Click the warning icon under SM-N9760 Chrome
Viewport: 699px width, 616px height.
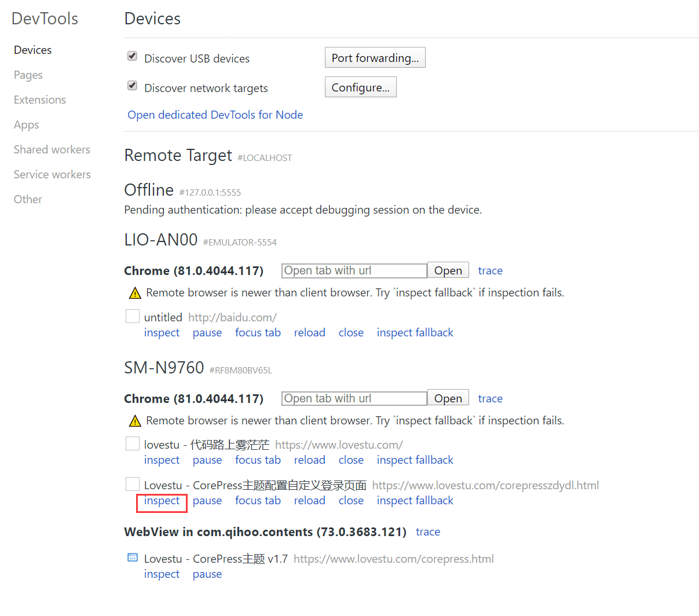(135, 421)
